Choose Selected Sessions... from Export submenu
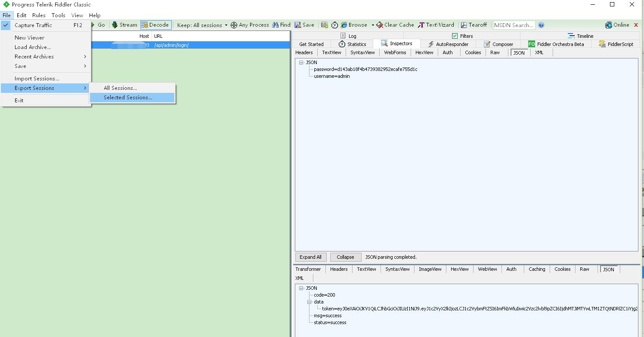 [132, 98]
